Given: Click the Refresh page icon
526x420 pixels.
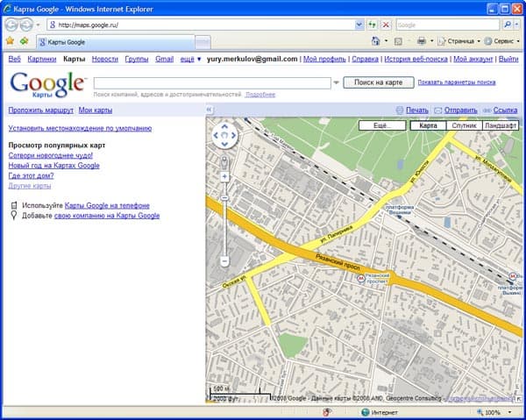Looking at the screenshot, I should (x=372, y=25).
